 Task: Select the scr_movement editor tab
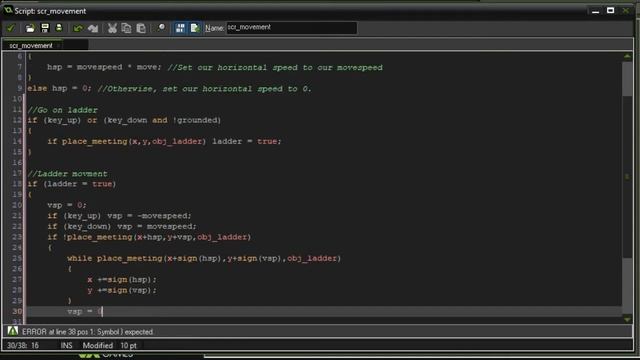[x=31, y=45]
